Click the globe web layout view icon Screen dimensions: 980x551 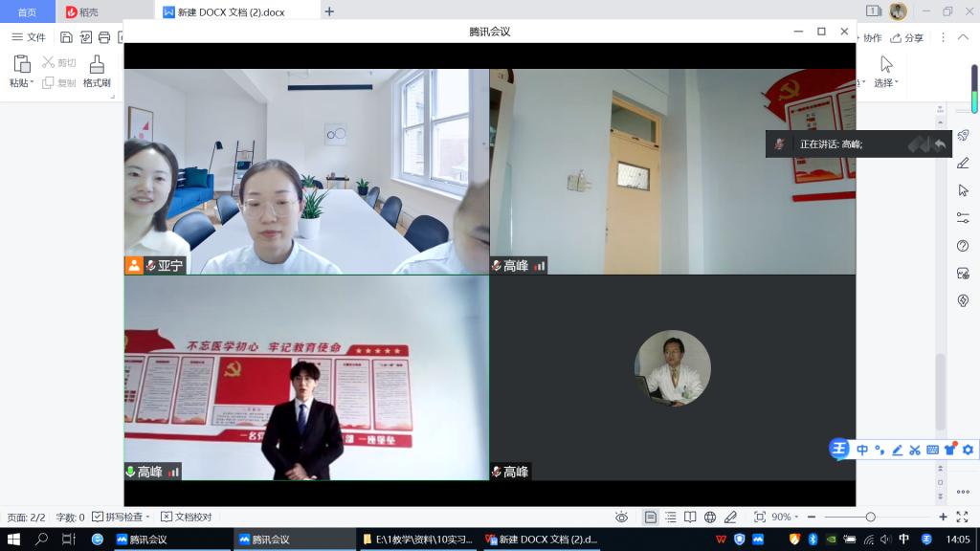(710, 517)
